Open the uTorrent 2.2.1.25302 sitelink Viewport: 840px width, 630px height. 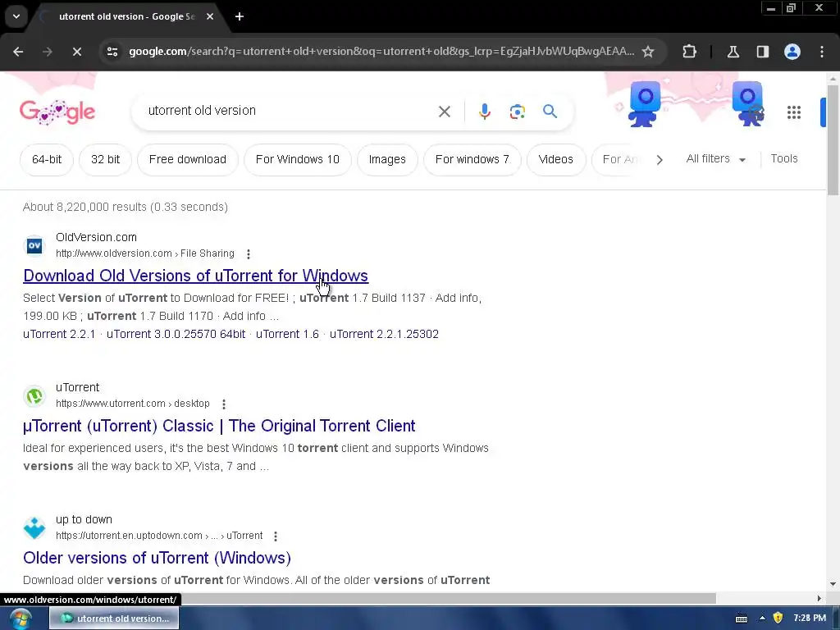[384, 334]
